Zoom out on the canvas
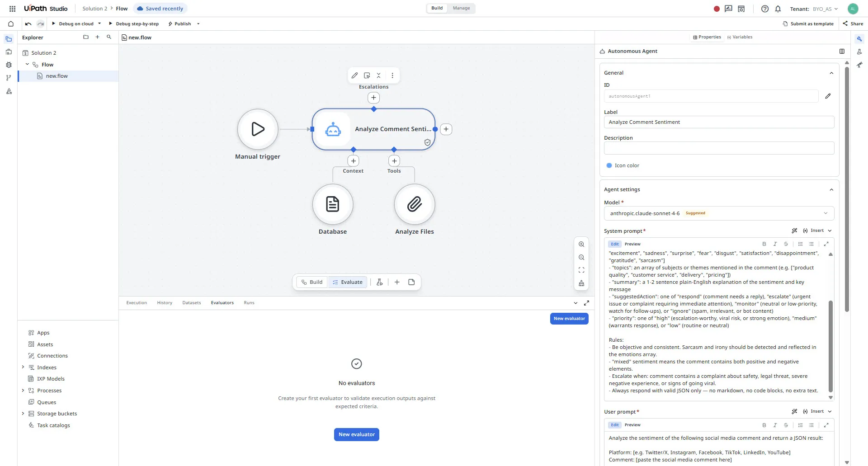868x466 pixels. (581, 257)
